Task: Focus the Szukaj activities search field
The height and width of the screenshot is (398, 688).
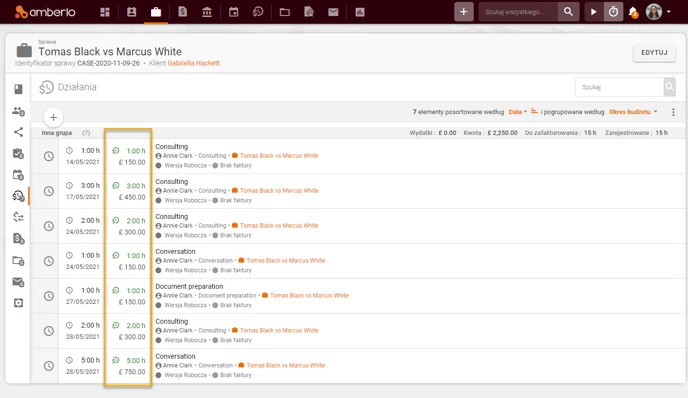Action: (x=619, y=87)
